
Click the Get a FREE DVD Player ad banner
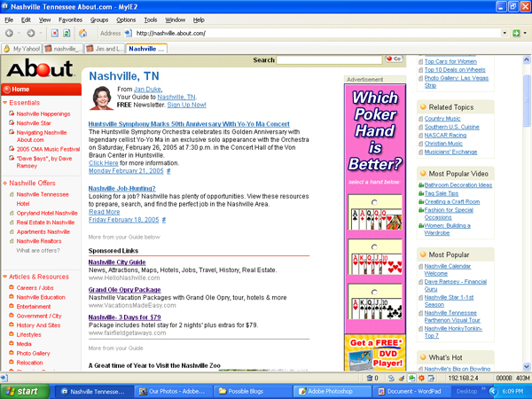coord(375,353)
